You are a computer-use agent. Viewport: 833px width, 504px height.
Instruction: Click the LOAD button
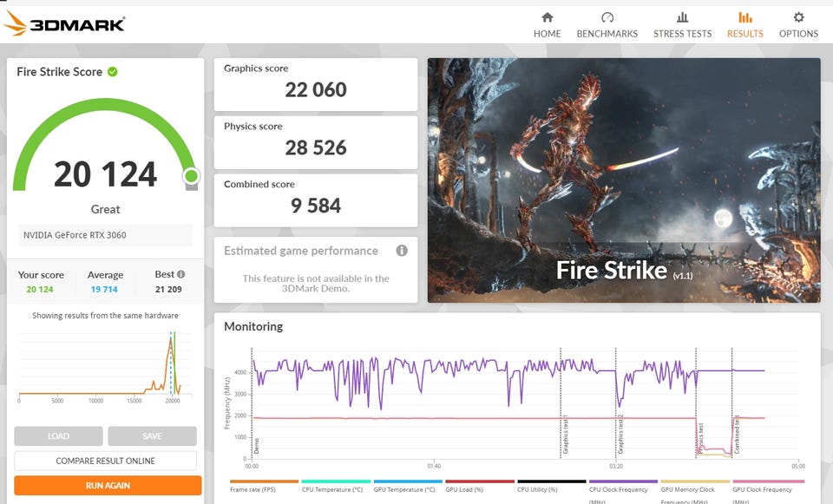pos(58,436)
